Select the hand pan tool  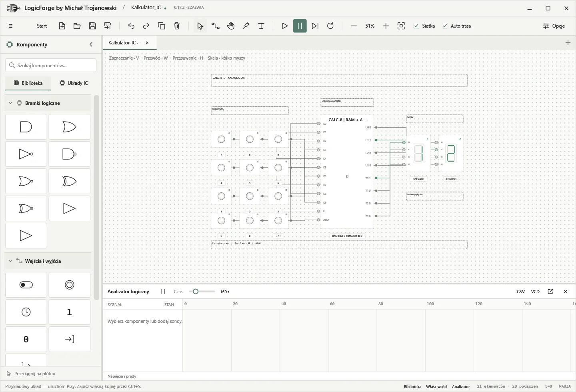[231, 26]
